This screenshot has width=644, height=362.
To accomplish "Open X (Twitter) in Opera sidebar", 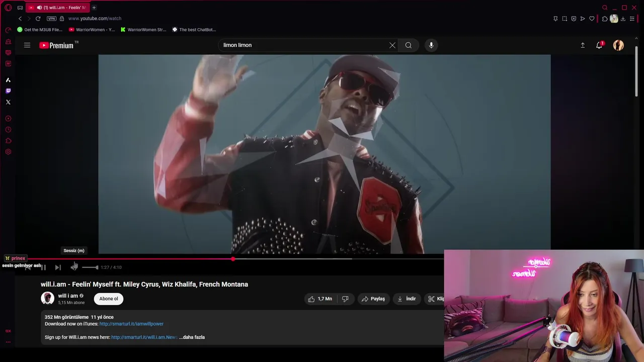I will 8,102.
